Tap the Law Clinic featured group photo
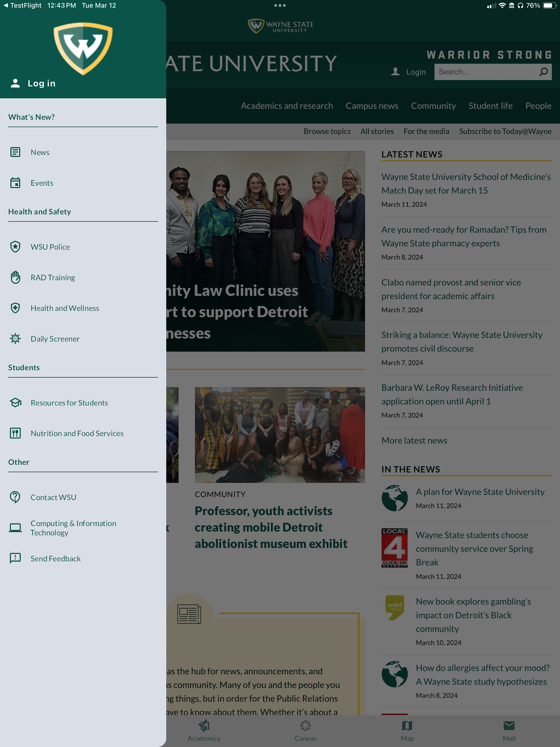The height and width of the screenshot is (747, 560). coord(266,251)
